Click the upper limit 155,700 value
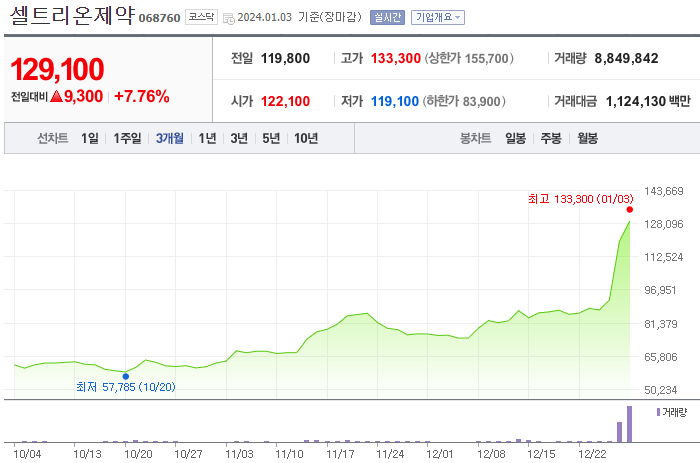 pyautogui.click(x=487, y=58)
